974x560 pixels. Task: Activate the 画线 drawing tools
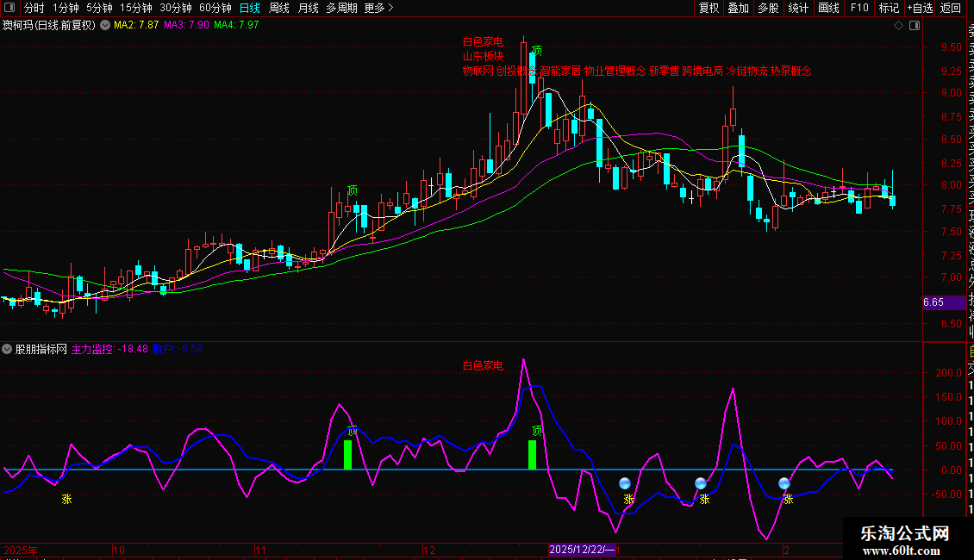[x=828, y=8]
